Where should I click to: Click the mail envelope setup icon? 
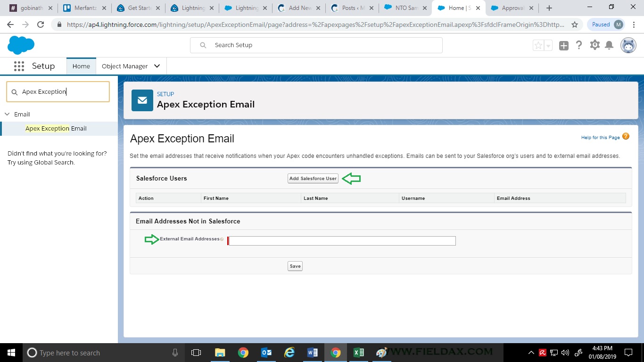click(142, 100)
